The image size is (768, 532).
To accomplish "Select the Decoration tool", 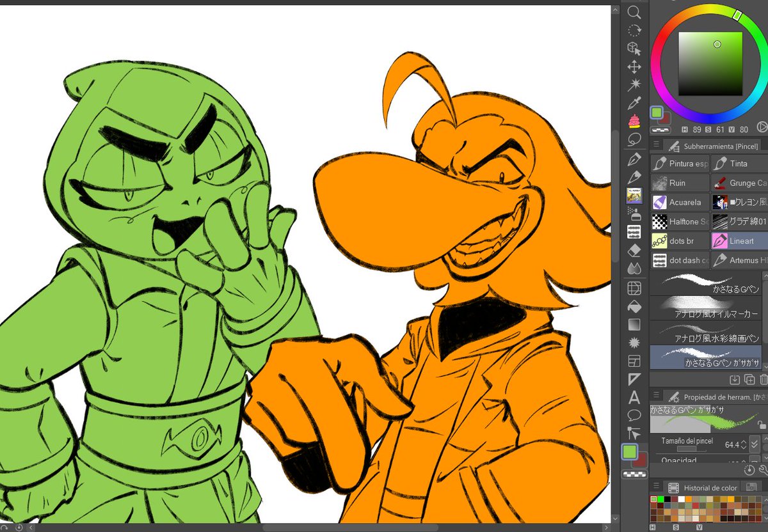I will pos(634,231).
